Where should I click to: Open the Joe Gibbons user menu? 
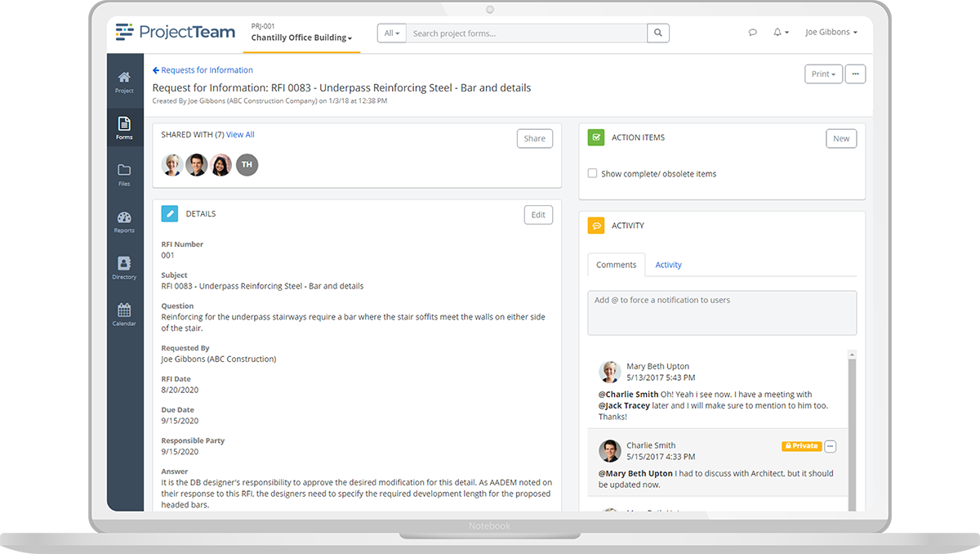[831, 33]
